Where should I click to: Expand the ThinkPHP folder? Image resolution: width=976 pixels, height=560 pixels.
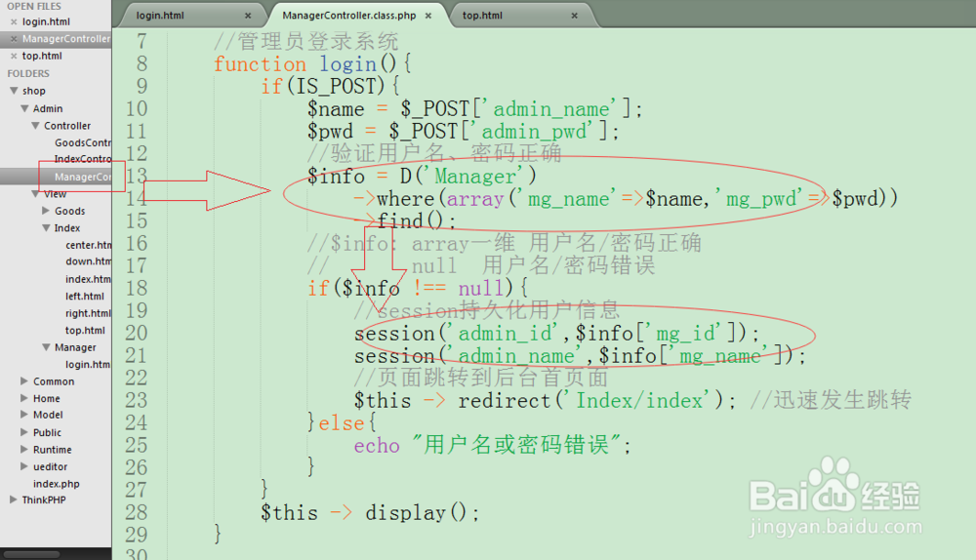(x=13, y=500)
